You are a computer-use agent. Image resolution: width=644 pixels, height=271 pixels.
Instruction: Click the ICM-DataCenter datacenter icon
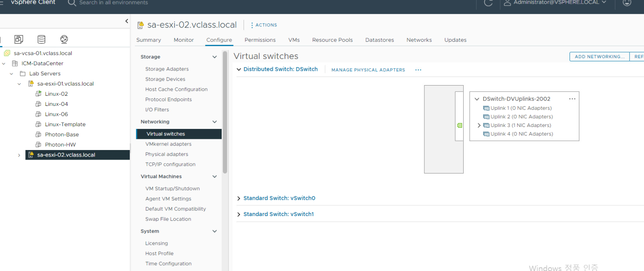(x=15, y=63)
